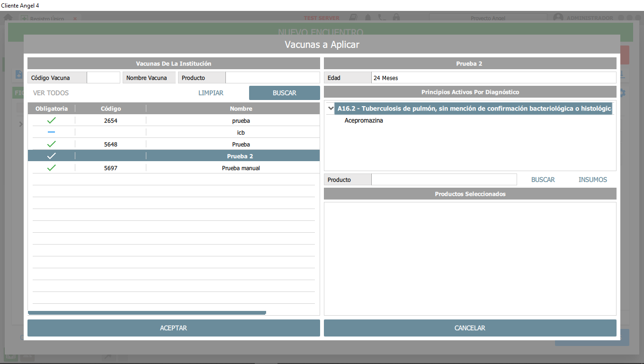Screen dimensions: 644x364
Task: Sort by the Nombre column header
Action: [241, 109]
